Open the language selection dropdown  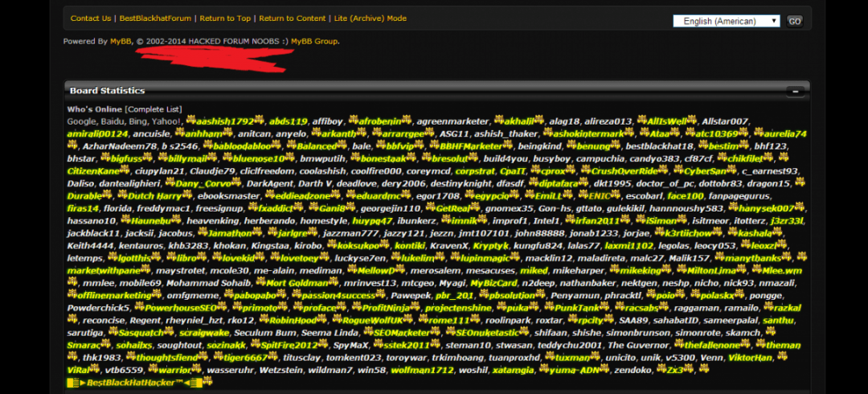726,21
